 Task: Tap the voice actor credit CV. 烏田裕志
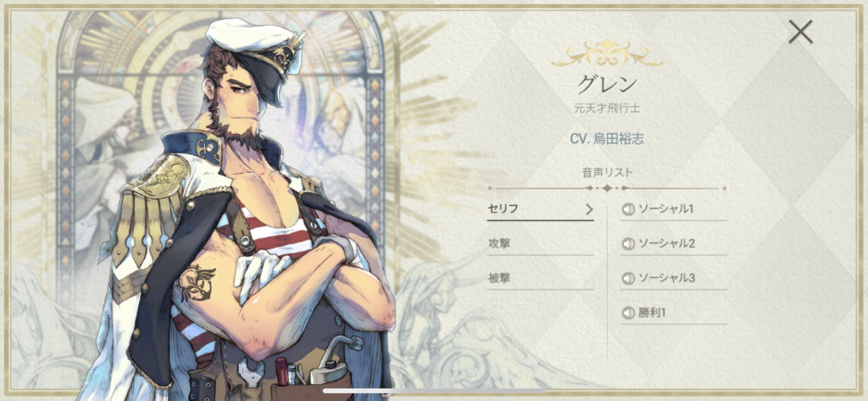(607, 138)
